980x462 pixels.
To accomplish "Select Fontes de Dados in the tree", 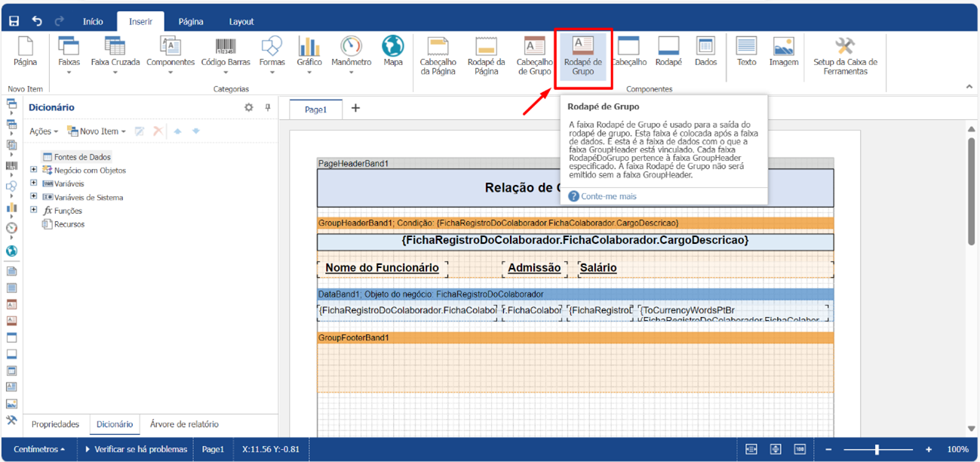I will click(x=76, y=157).
